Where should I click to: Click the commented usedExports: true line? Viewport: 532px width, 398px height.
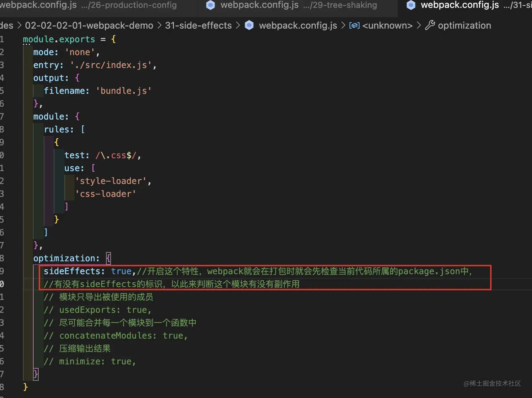coord(98,310)
